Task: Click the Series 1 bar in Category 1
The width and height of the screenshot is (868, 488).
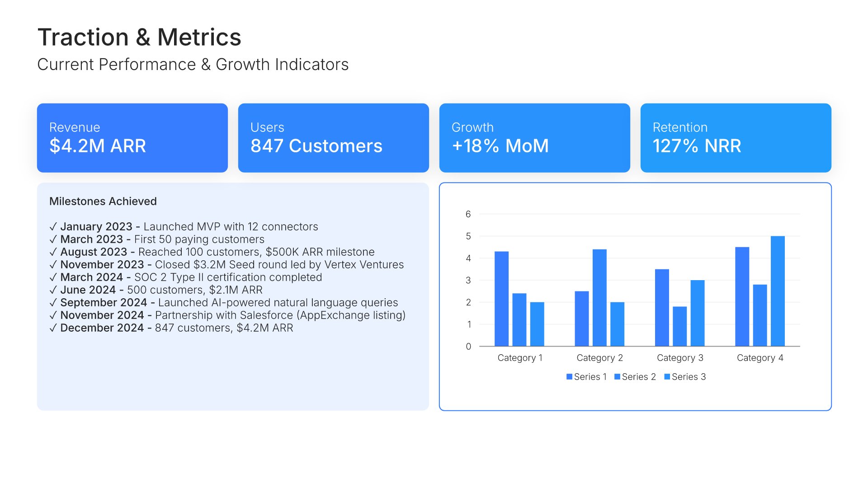Action: pyautogui.click(x=501, y=299)
